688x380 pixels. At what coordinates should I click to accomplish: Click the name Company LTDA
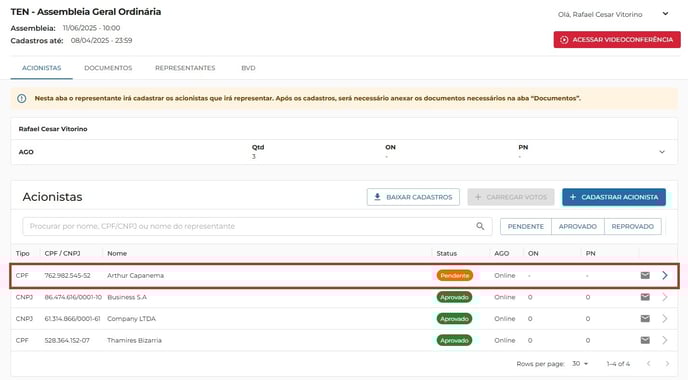pos(132,319)
